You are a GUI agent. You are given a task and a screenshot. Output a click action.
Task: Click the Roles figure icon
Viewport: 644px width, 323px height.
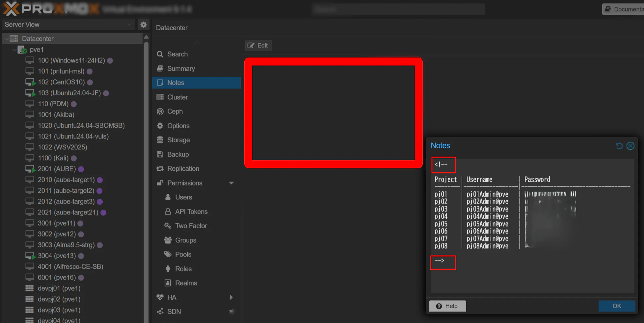[168, 269]
